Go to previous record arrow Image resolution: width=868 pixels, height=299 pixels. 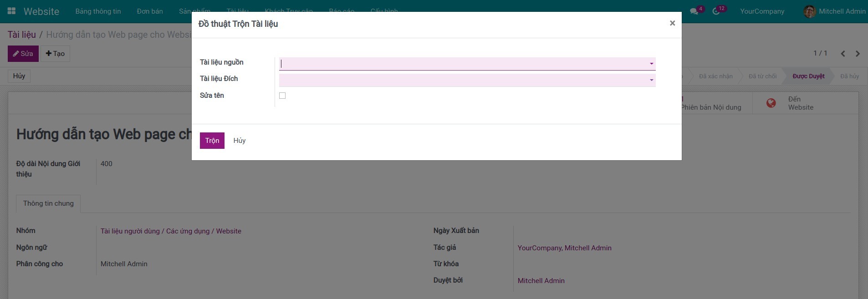843,54
